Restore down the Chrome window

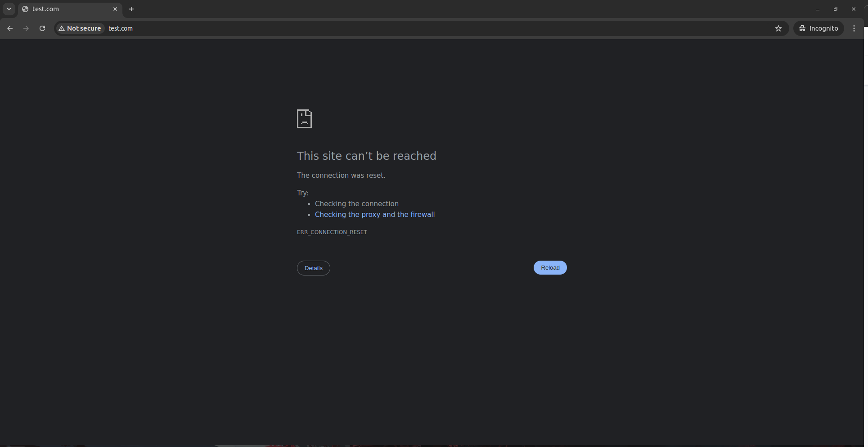[836, 9]
